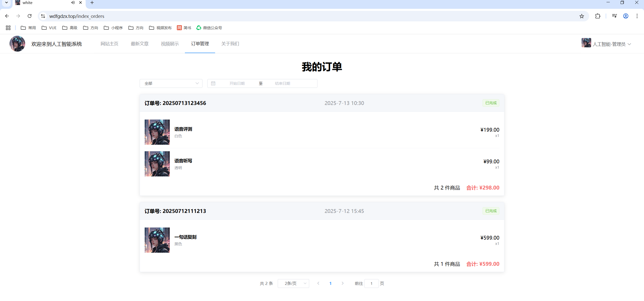The width and height of the screenshot is (644, 301).
Task: Open the 关于我们 nav item
Action: tap(230, 44)
